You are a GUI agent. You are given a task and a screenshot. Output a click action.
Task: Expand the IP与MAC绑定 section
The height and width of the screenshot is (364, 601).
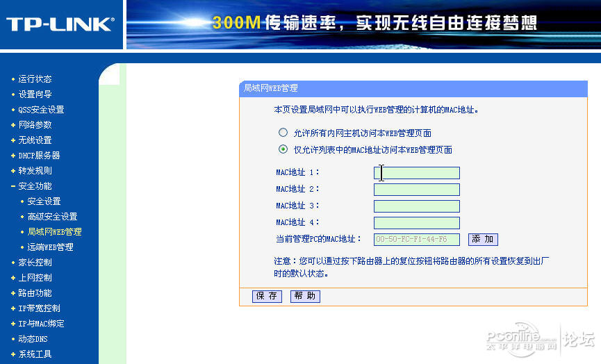click(41, 324)
